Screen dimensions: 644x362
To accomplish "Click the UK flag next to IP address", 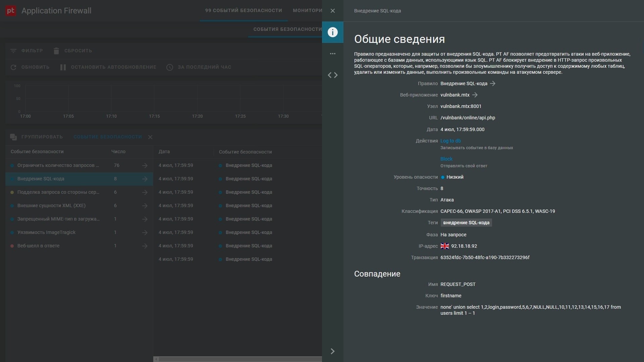I will 444,246.
